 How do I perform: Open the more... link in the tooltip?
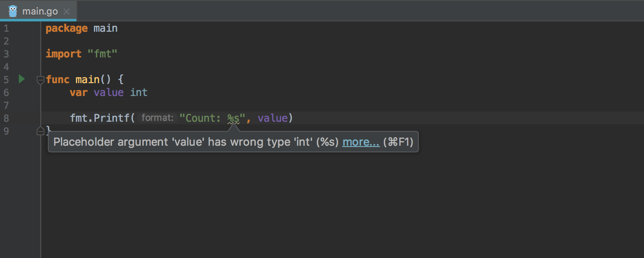361,142
